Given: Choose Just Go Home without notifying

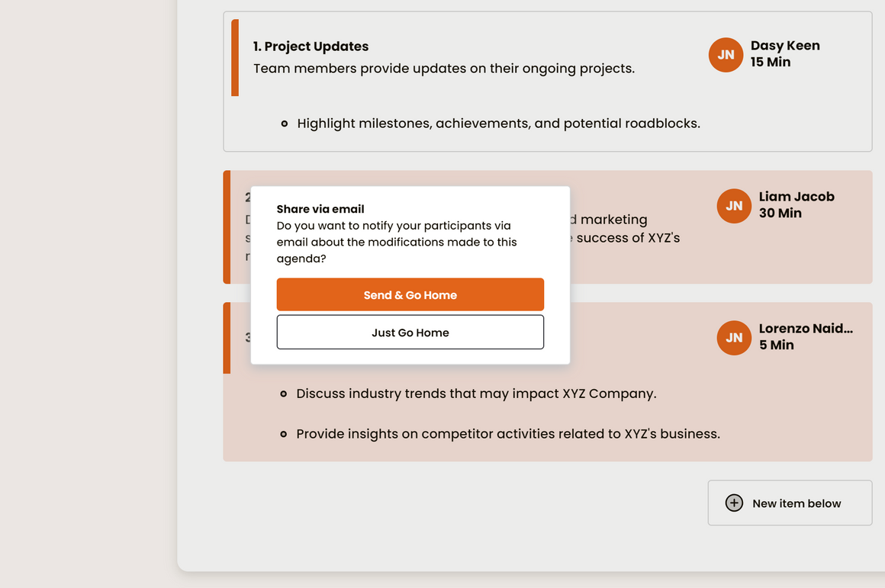Looking at the screenshot, I should [410, 333].
